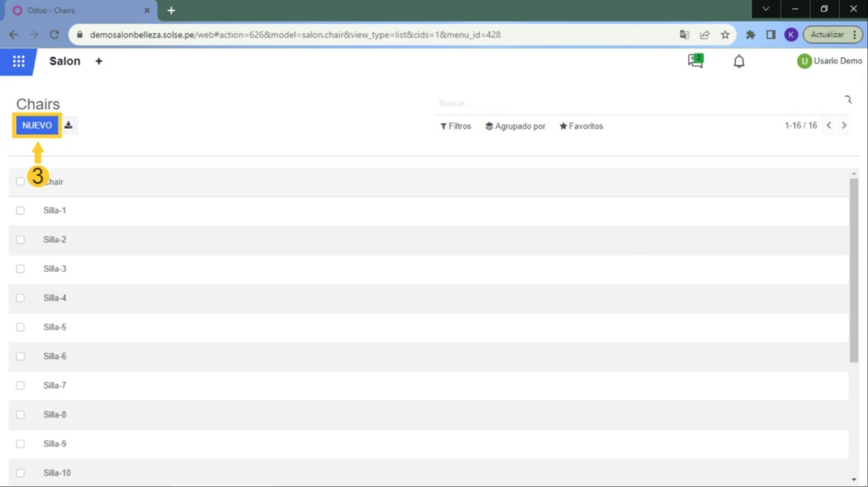Tick the checkbox for Silla-8
The image size is (868, 487).
click(x=20, y=415)
